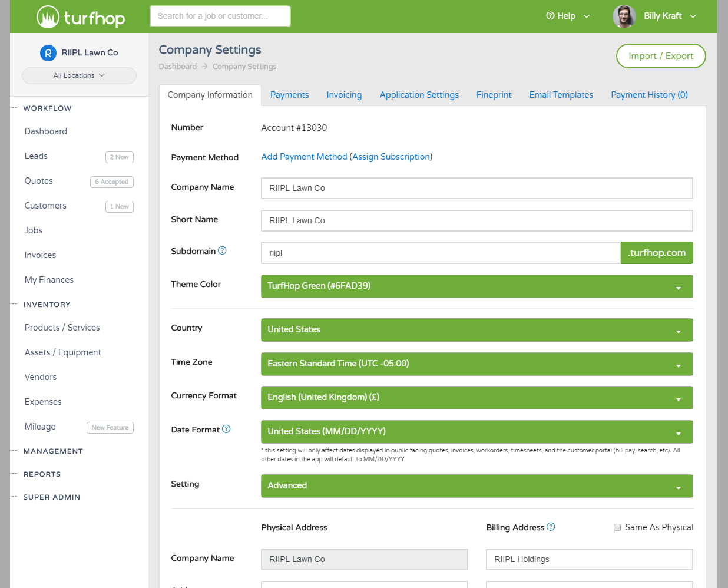Click the Import / Export button
The height and width of the screenshot is (588, 728).
tap(660, 56)
